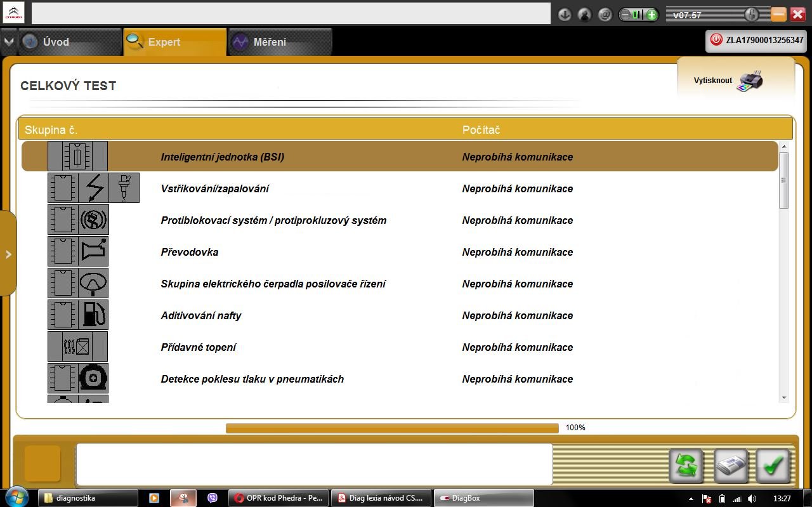Screen dimensions: 812x507
Task: Click the minus zoom button
Action: (x=625, y=15)
